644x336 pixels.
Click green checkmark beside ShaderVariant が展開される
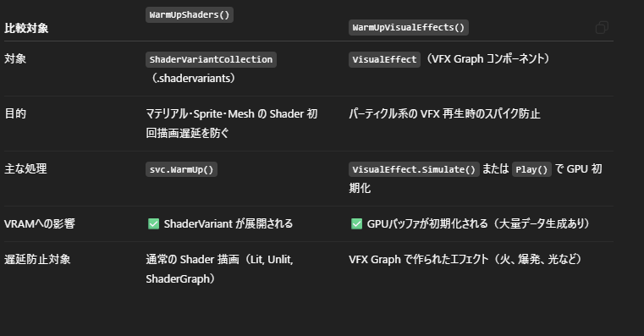tap(154, 224)
